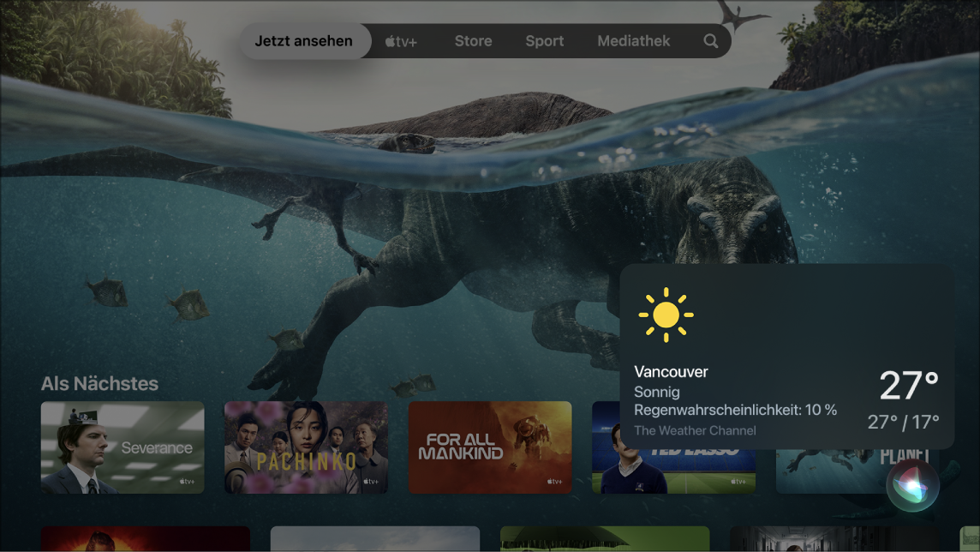Click the large 27° current temperature
Viewport: 980px width, 552px height.
(x=910, y=385)
